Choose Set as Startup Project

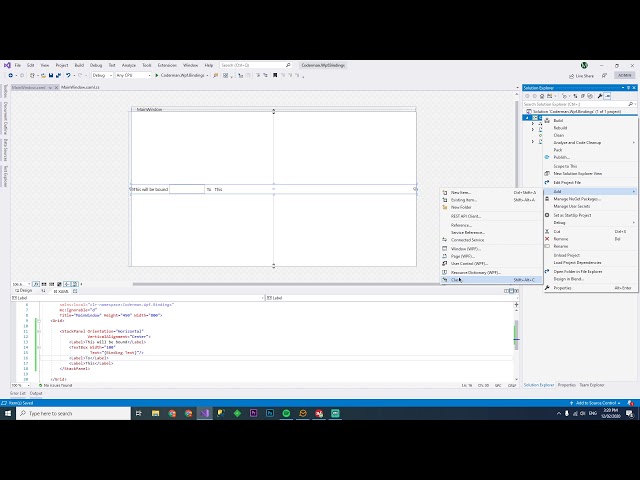tap(590, 215)
